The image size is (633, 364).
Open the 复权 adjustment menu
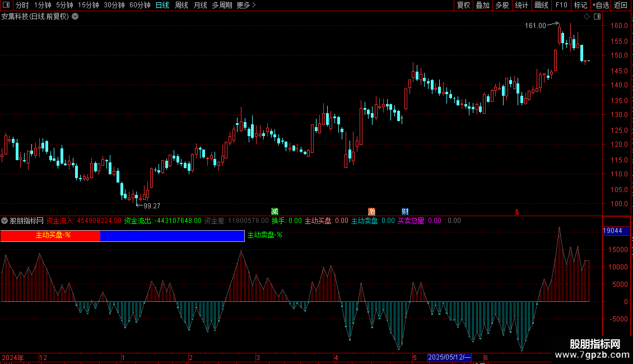click(463, 5)
